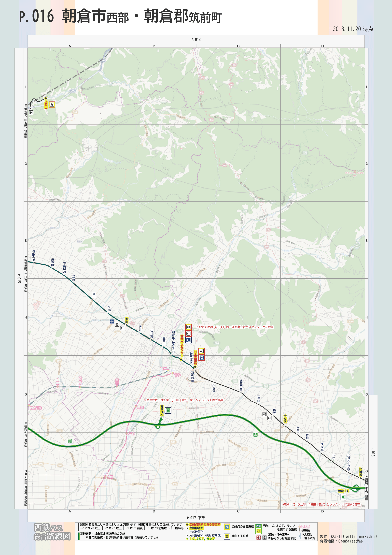The height and width of the screenshot is (555, 392).
Task: Click highlighted label 朝倉IC
Action: point(343,491)
